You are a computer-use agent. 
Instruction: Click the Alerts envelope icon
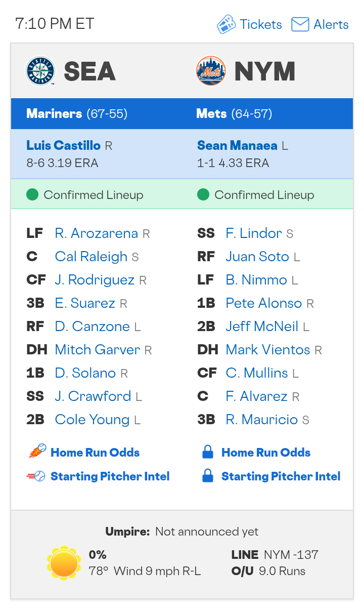tap(300, 24)
